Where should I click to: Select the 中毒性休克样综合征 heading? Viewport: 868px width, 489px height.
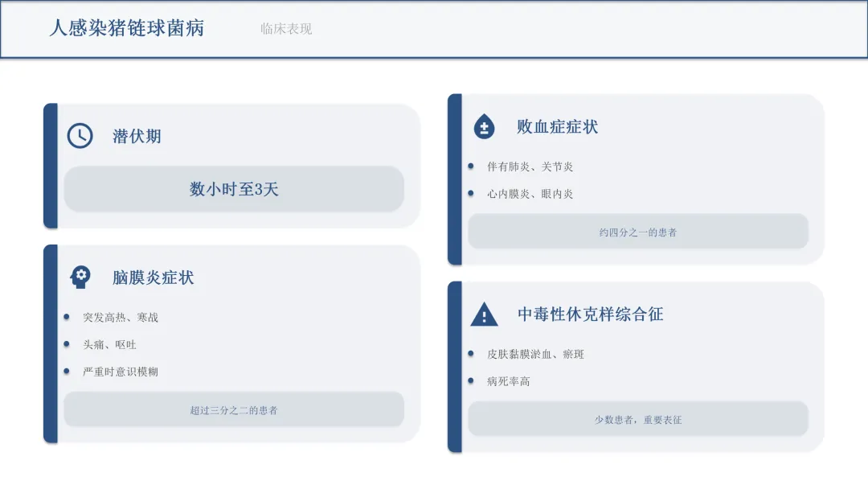(x=590, y=314)
